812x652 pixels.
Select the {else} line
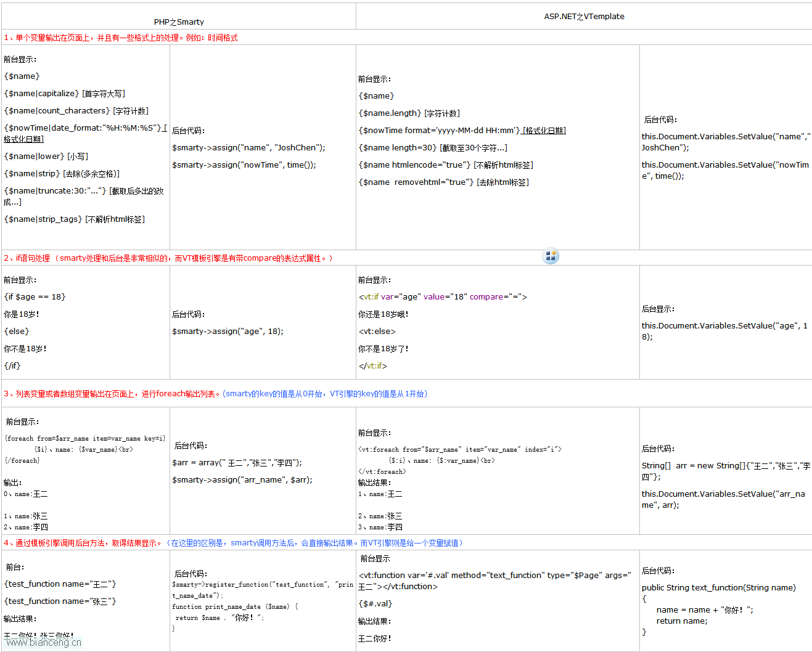point(17,332)
